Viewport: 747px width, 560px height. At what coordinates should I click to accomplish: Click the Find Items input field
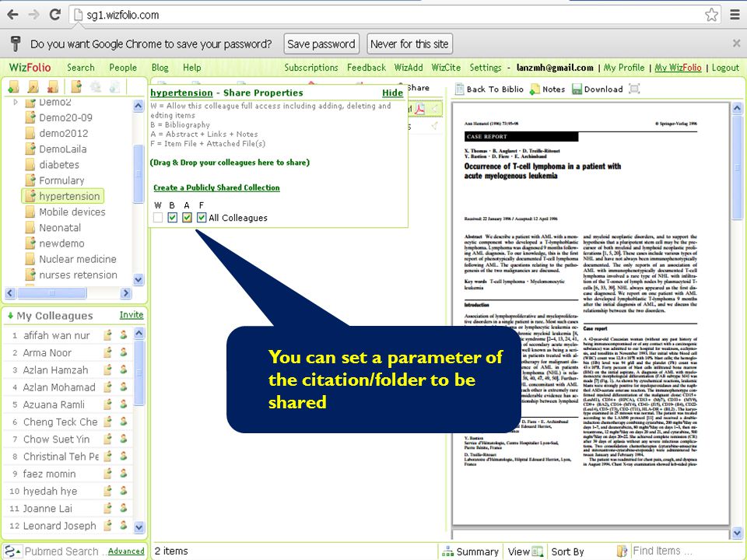tap(686, 551)
